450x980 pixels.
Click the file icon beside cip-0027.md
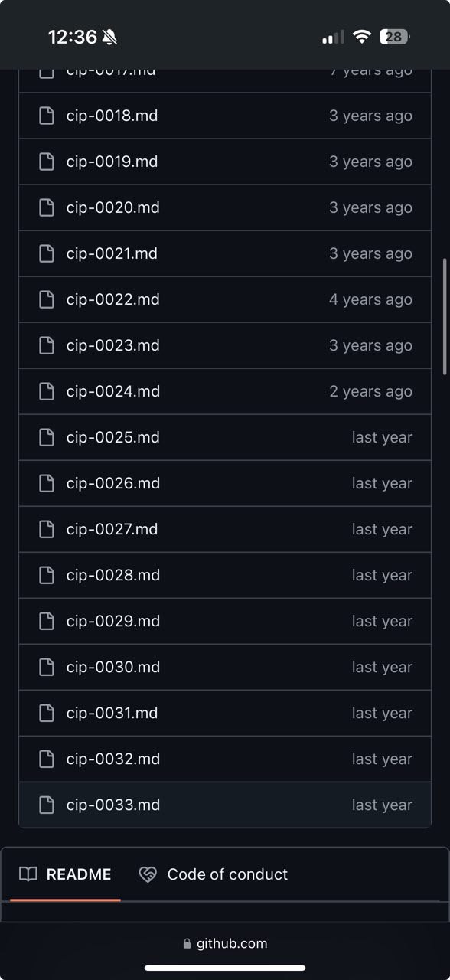47,529
